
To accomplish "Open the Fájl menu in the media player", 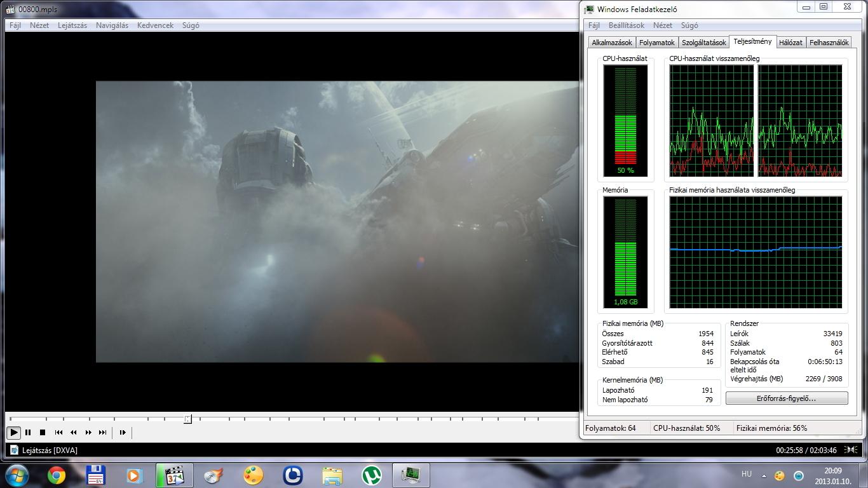I will click(x=15, y=25).
